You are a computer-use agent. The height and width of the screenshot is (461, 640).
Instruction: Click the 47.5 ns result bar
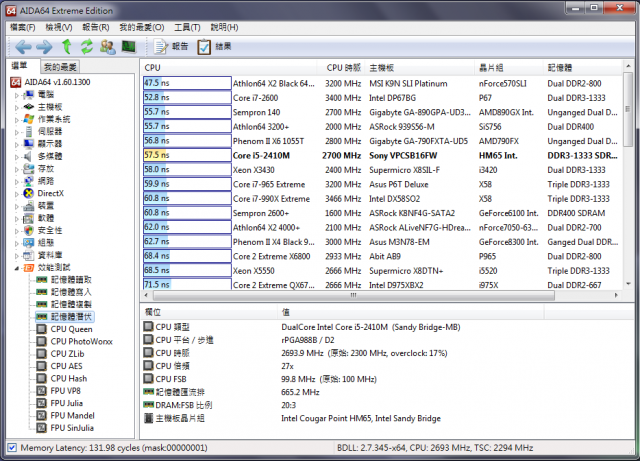(187, 83)
